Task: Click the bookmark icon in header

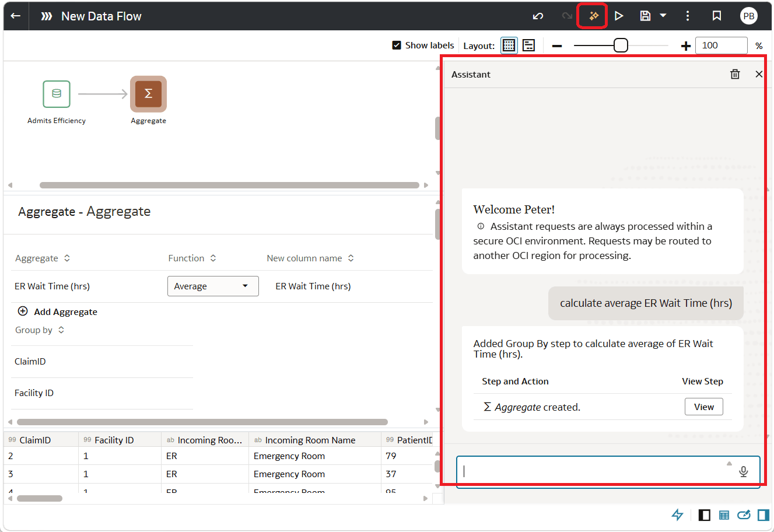Action: pyautogui.click(x=717, y=16)
